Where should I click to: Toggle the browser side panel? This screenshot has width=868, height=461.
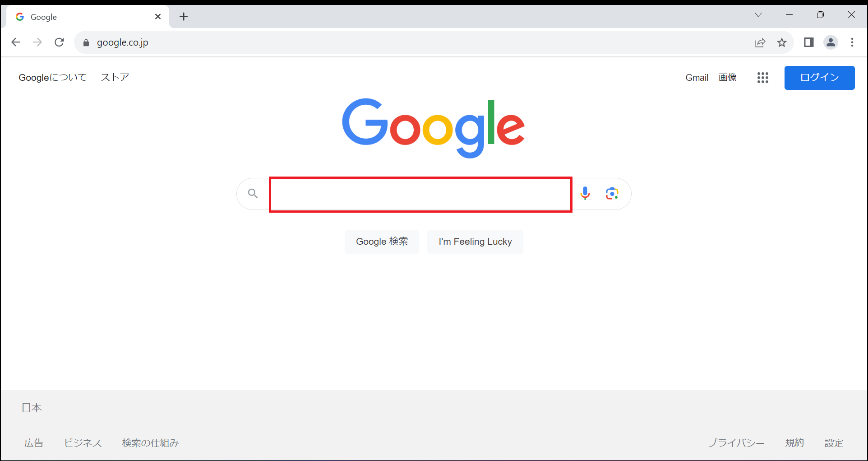(x=808, y=42)
